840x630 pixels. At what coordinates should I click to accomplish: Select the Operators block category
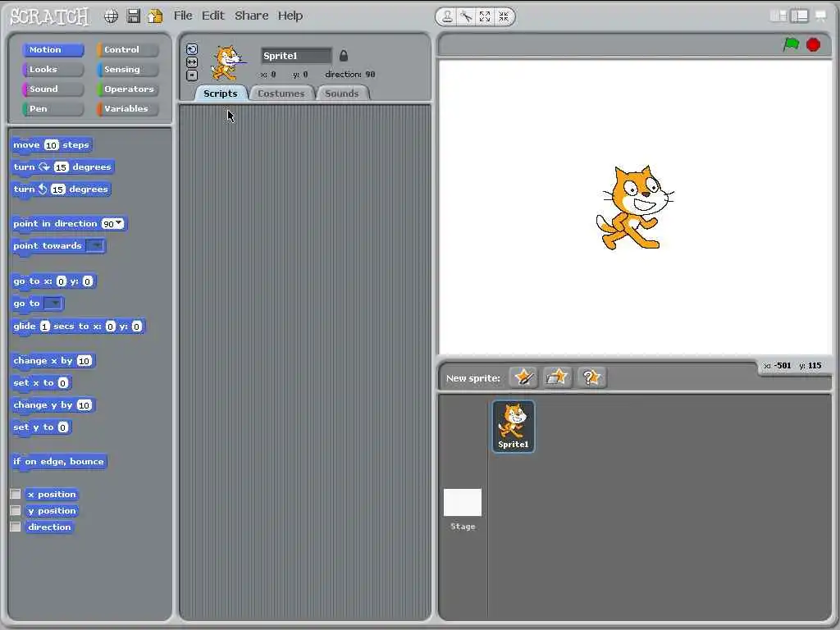coord(127,89)
